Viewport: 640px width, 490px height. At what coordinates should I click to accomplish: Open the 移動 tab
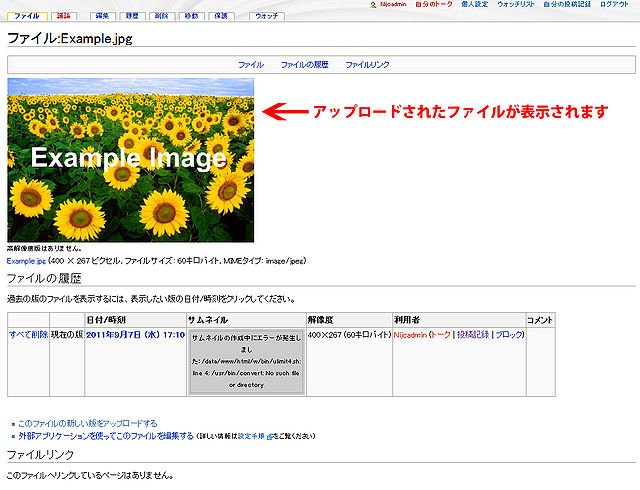193,17
